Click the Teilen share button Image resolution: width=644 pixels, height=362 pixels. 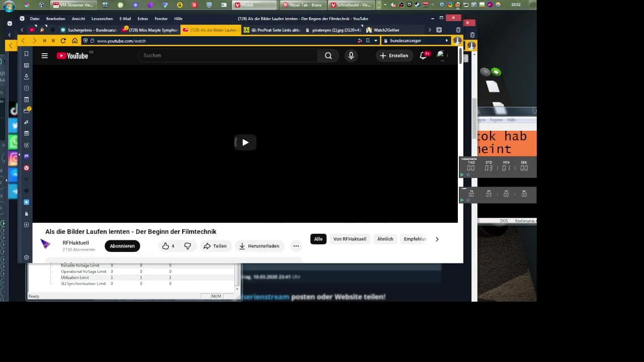point(215,246)
